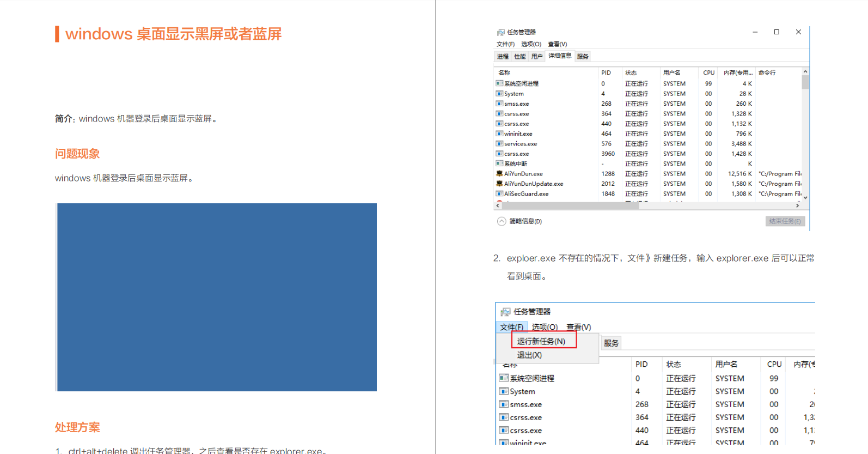Click the up arrow of the process list scrollbar
The width and height of the screenshot is (868, 454).
(x=805, y=71)
